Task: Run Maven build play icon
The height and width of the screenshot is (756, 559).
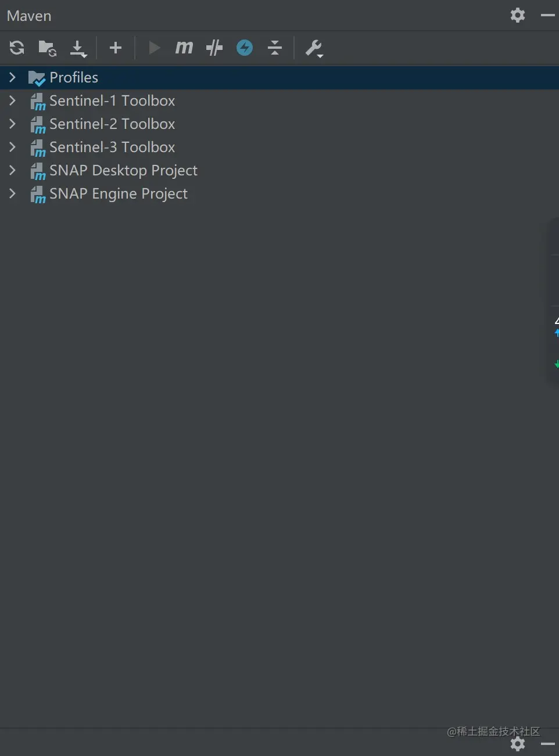Action: [x=154, y=48]
